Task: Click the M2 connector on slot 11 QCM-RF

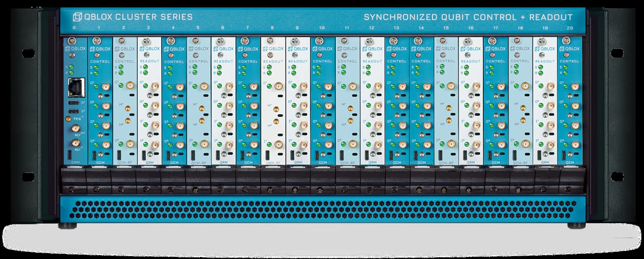Action: (x=351, y=120)
